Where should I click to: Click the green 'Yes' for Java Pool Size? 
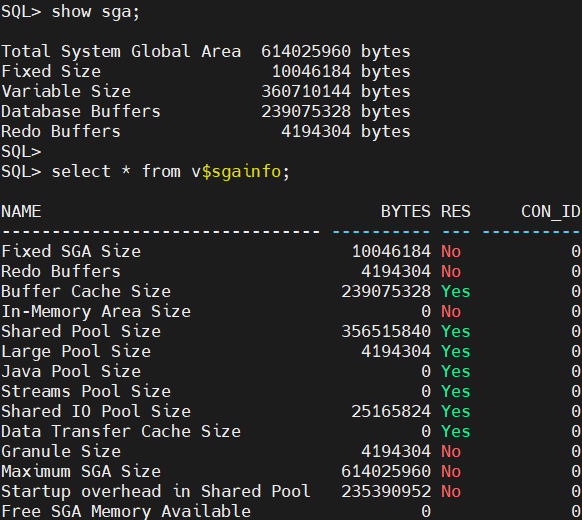(x=455, y=372)
